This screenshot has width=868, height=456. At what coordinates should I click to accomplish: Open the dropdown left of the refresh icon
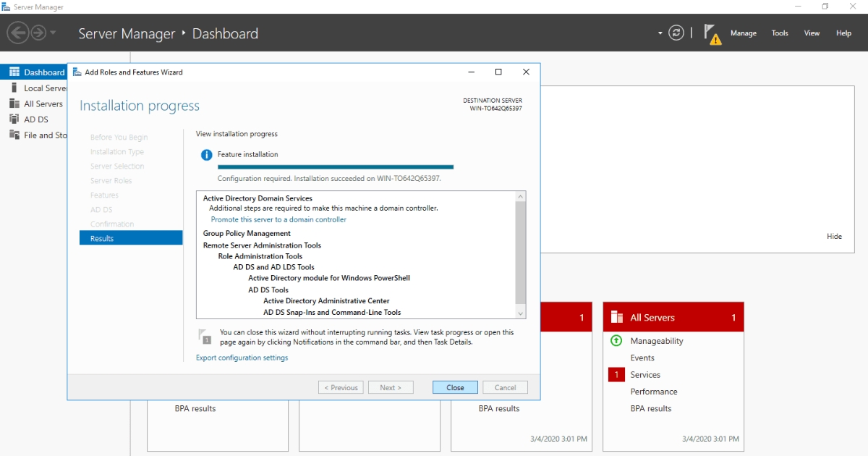tap(658, 33)
